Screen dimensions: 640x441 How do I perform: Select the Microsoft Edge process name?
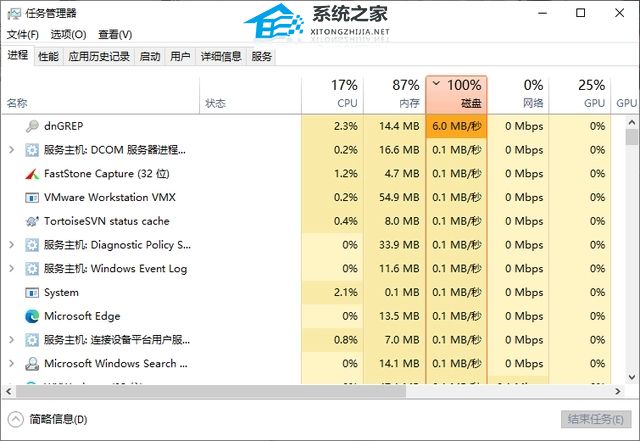pyautogui.click(x=82, y=316)
